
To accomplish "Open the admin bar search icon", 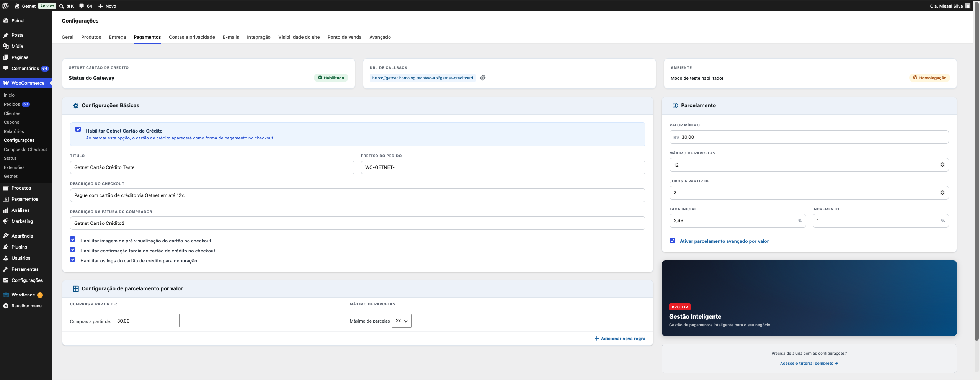I will coord(61,6).
